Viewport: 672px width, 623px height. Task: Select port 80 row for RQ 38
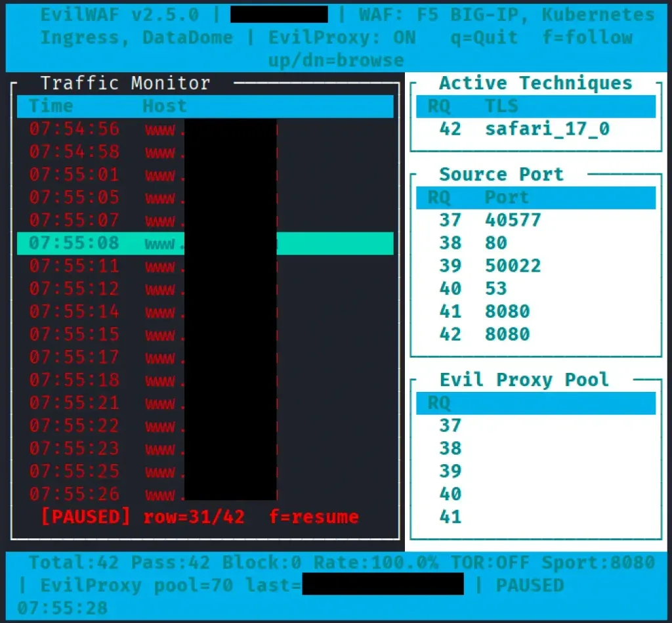point(535,243)
